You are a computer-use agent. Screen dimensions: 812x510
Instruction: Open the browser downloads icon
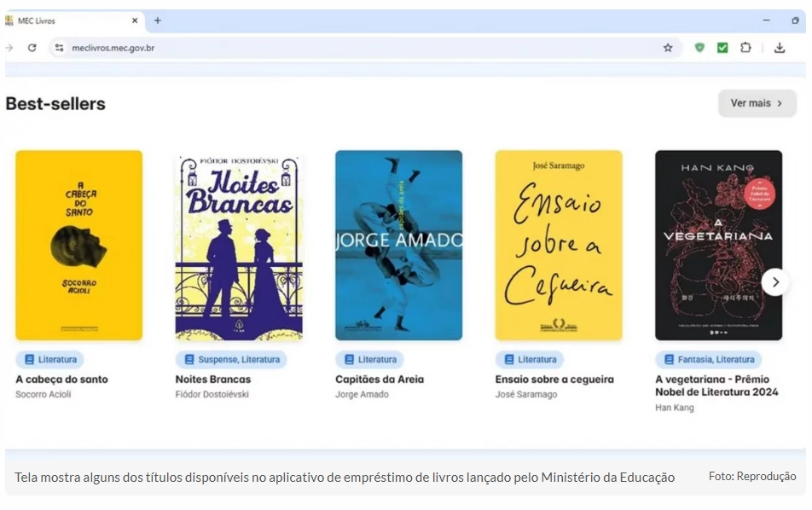[780, 48]
